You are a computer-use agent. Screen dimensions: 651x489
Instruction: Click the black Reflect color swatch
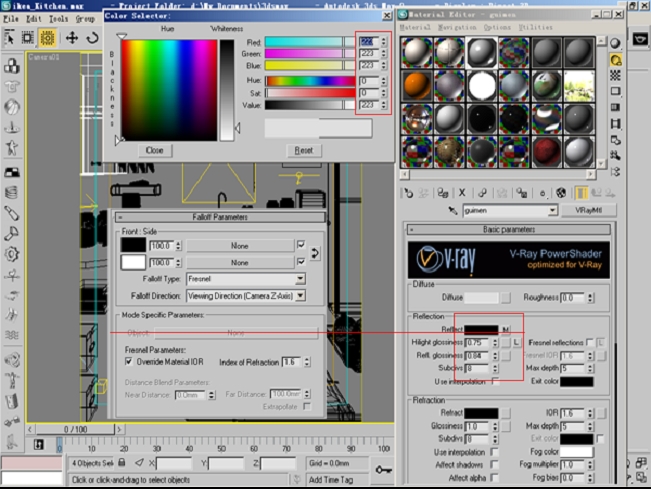click(x=481, y=328)
